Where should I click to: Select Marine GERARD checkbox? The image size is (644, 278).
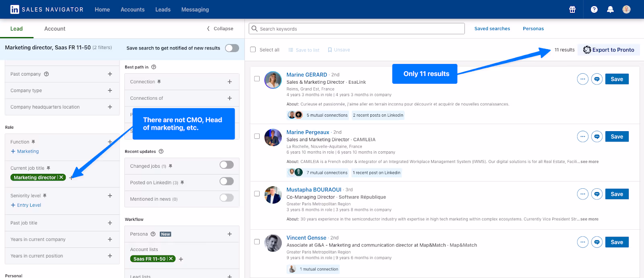coord(257,79)
